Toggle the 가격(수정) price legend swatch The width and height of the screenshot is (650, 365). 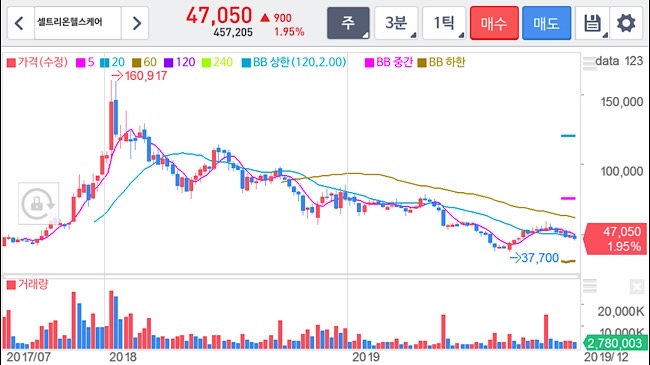point(11,63)
